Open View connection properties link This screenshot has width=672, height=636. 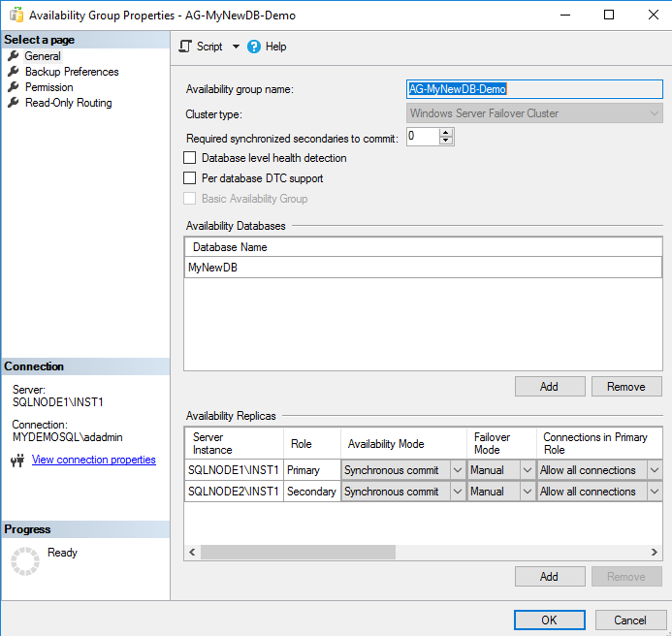(x=93, y=460)
